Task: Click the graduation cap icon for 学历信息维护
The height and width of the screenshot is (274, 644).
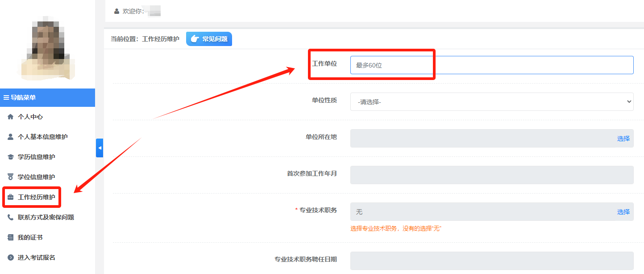Action: (11, 157)
